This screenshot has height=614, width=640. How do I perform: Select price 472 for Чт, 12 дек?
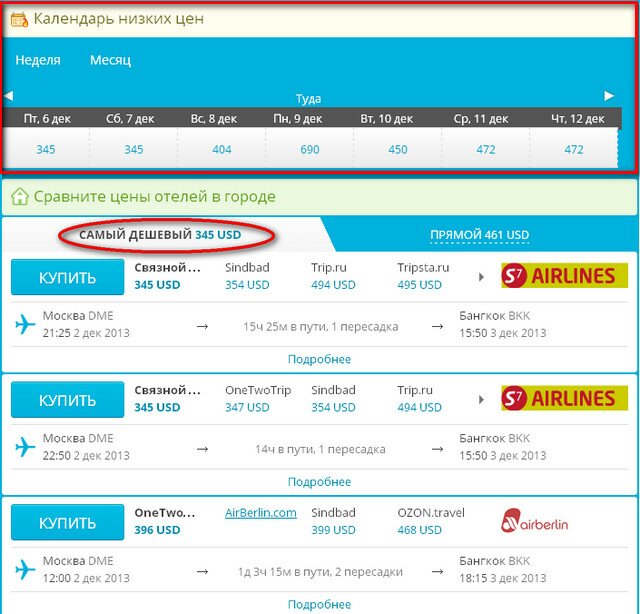coord(573,149)
